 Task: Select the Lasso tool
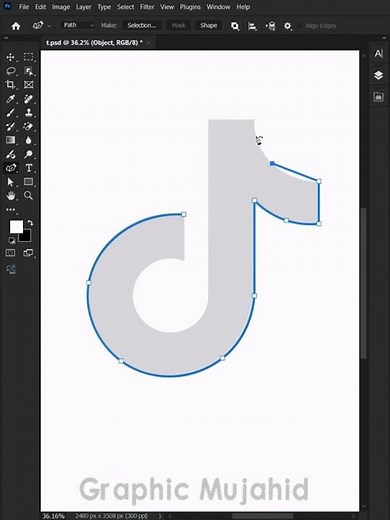click(10, 71)
